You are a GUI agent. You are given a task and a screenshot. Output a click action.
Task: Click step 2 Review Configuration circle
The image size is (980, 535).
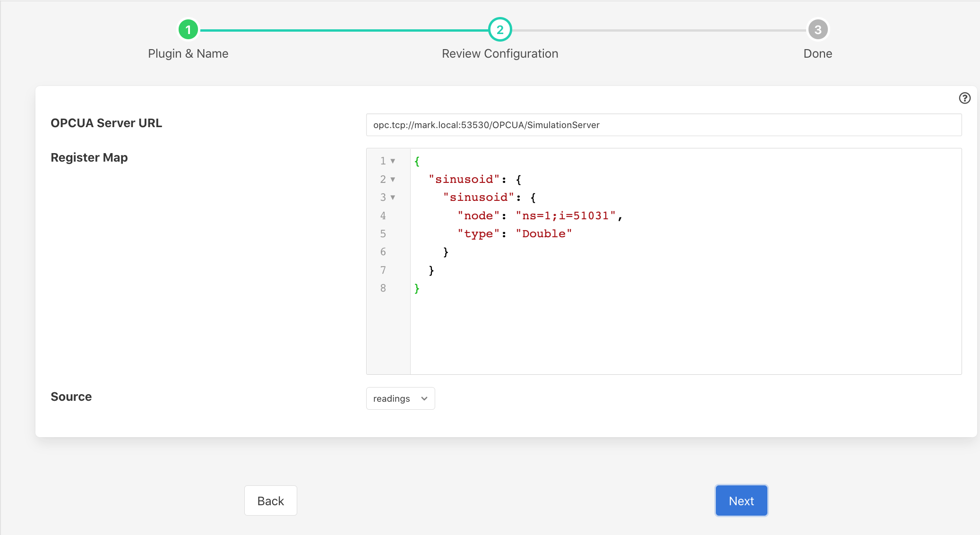coord(500,30)
